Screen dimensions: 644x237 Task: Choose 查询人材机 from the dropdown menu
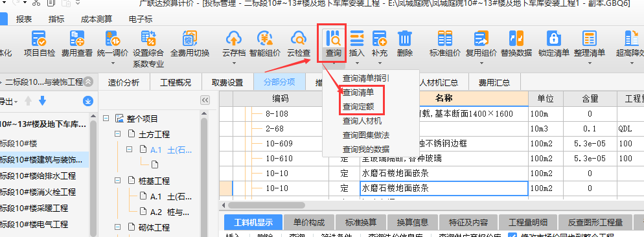[362, 120]
